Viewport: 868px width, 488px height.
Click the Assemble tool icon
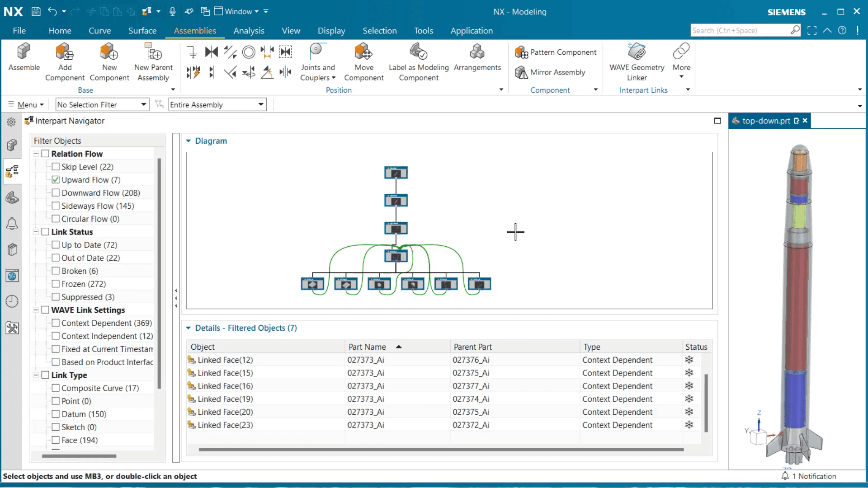24,52
